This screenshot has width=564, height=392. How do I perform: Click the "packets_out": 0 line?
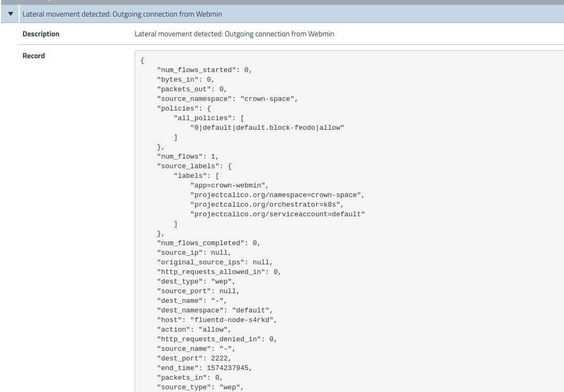tap(192, 89)
